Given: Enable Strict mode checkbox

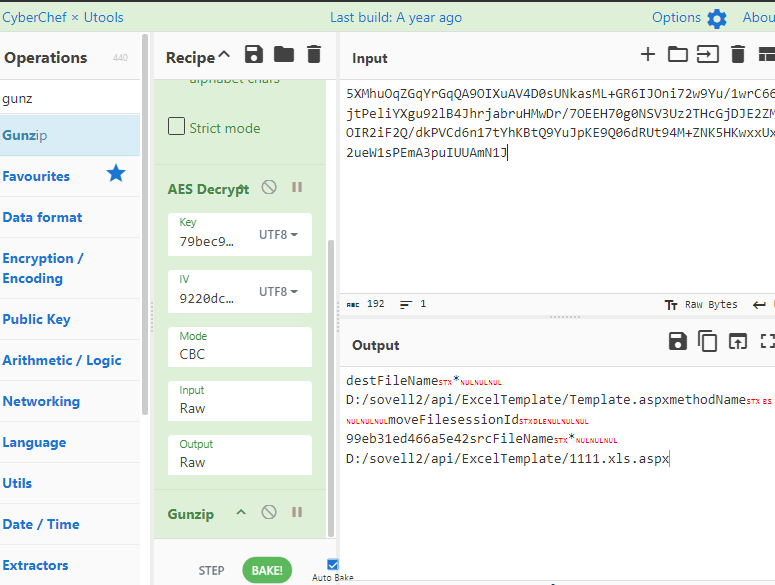Looking at the screenshot, I should tap(177, 127).
